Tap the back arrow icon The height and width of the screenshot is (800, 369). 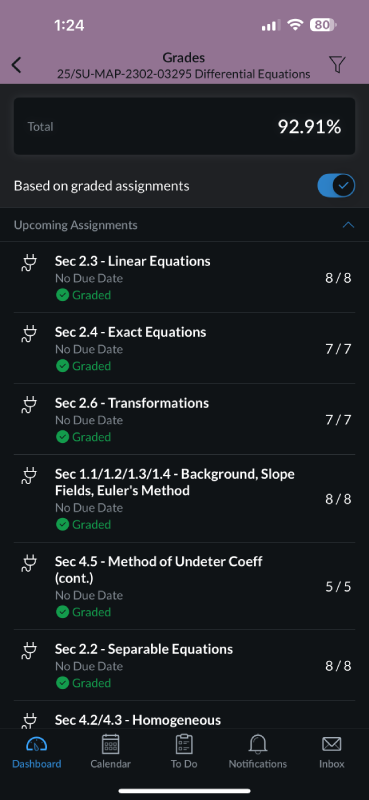(17, 65)
